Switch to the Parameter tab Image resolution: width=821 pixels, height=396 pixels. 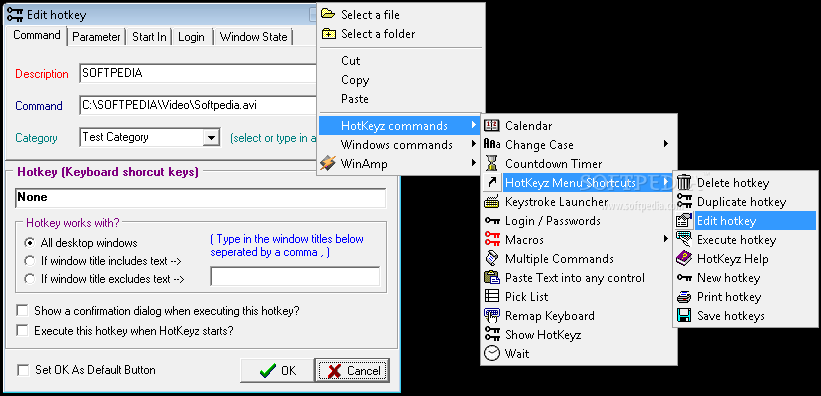96,37
